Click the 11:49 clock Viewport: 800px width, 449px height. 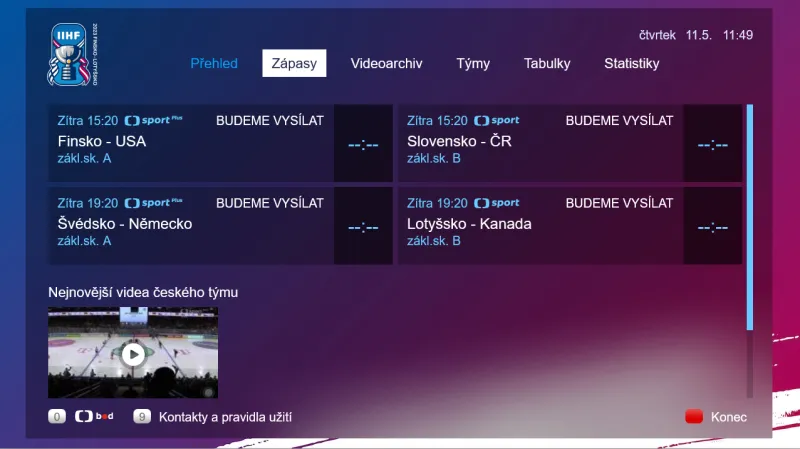(738, 35)
